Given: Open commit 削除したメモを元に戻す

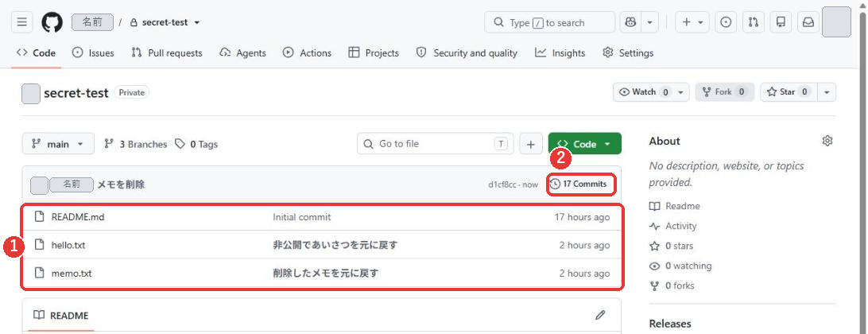Looking at the screenshot, I should 326,273.
